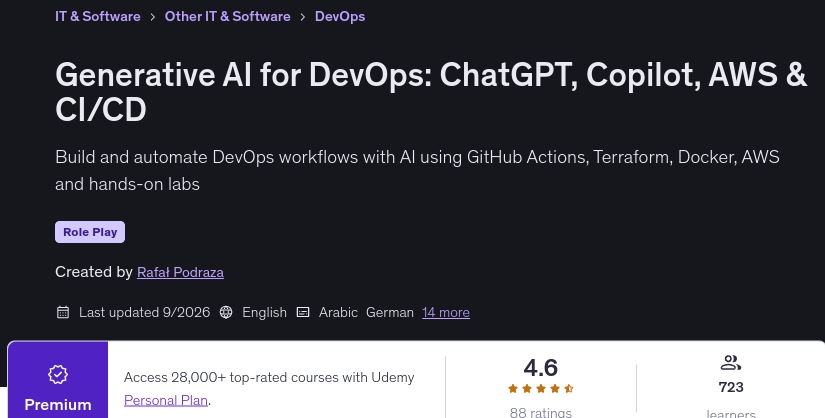
Task: Click the 88 ratings count
Action: pos(541,412)
